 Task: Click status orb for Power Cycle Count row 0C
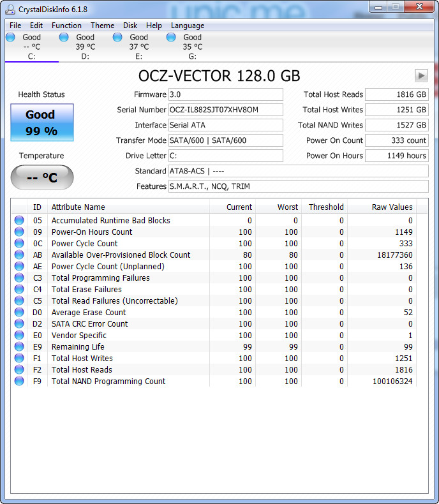point(19,243)
